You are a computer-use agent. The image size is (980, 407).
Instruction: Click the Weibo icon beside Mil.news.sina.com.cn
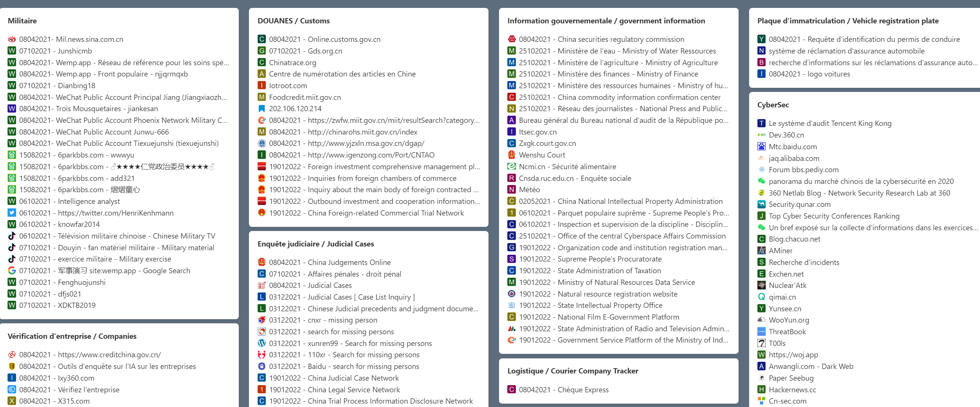tap(12, 39)
